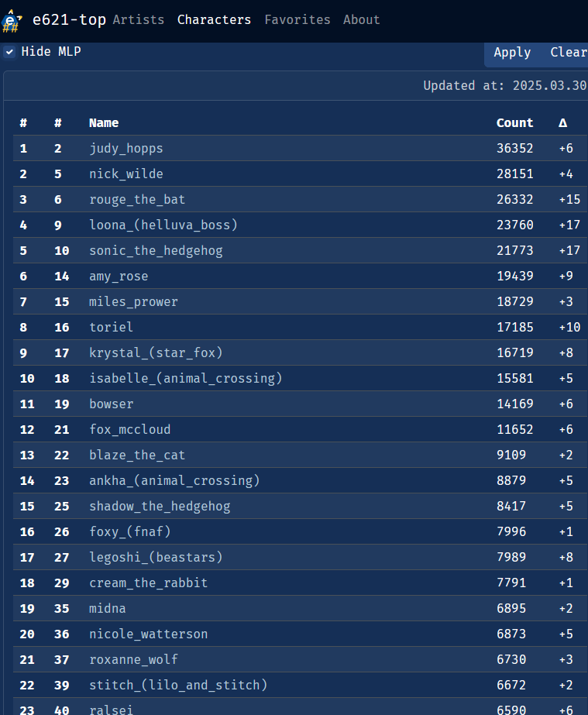588x715 pixels.
Task: Toggle the Hide MLP checkbox
Action: point(9,52)
